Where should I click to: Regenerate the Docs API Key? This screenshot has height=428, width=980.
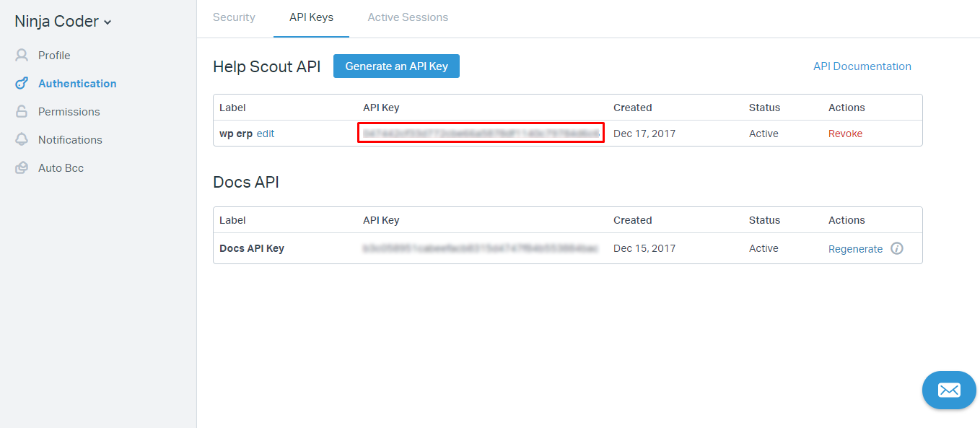[x=855, y=249]
